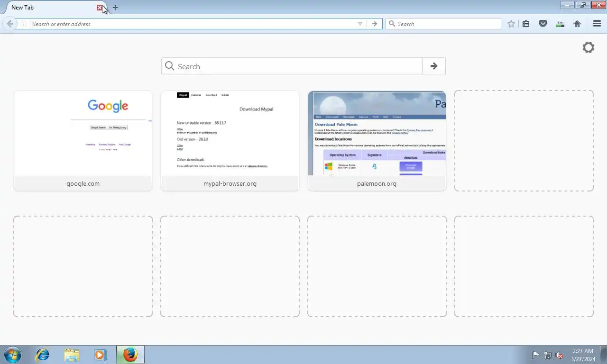Click the Go arrow in address bar
Viewport: 607px width, 364px height.
(375, 24)
